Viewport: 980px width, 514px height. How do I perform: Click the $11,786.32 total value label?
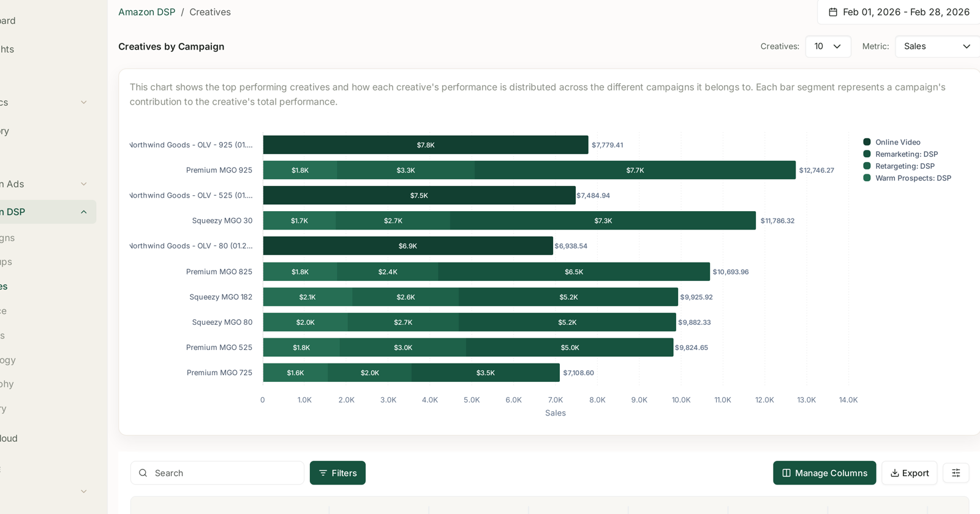777,221
